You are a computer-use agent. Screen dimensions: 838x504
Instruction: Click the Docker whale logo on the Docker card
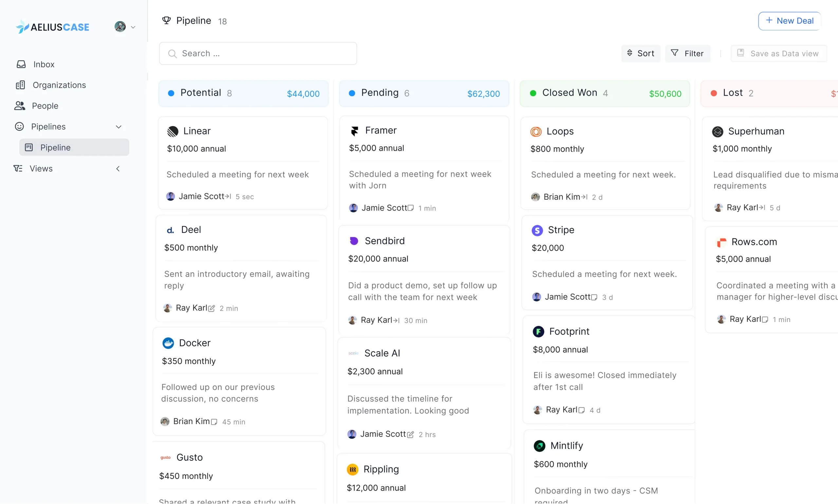169,343
